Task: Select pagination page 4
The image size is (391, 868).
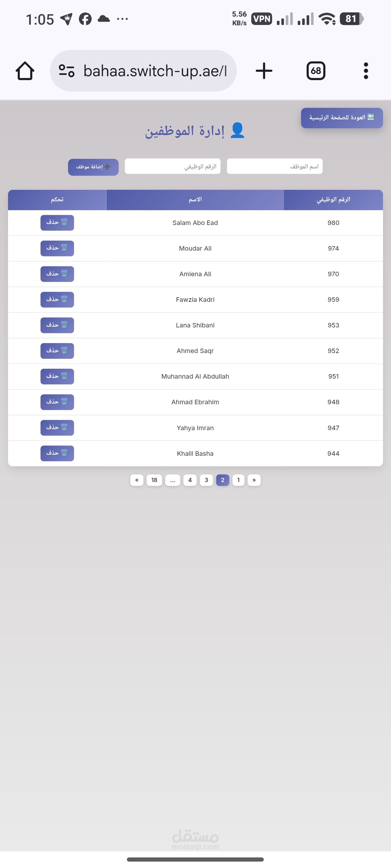Action: [x=190, y=480]
